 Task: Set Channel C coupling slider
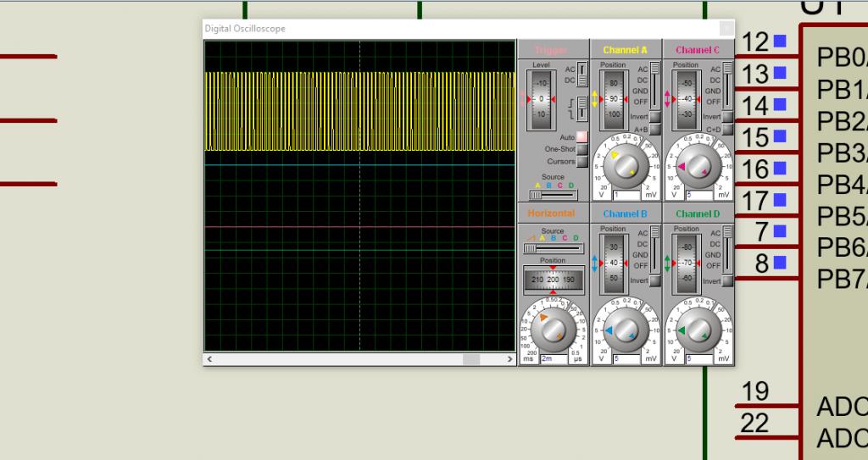coord(727,86)
